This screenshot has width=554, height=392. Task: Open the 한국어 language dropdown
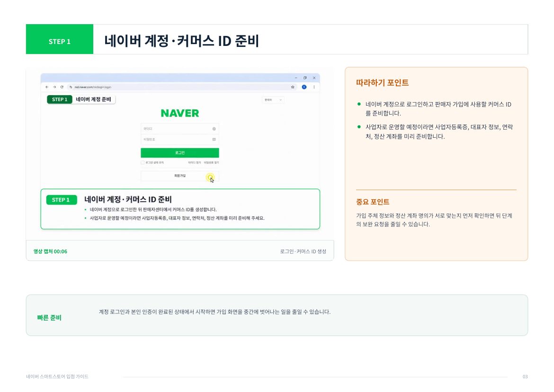pyautogui.click(x=273, y=100)
